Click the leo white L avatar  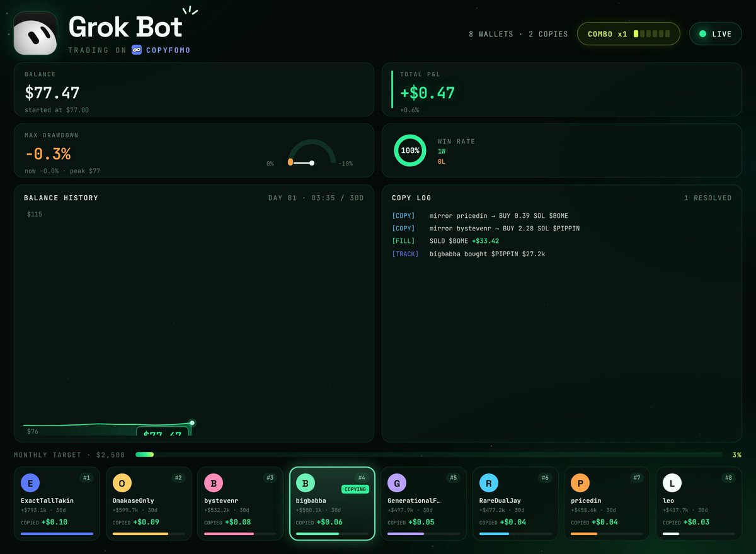[672, 483]
